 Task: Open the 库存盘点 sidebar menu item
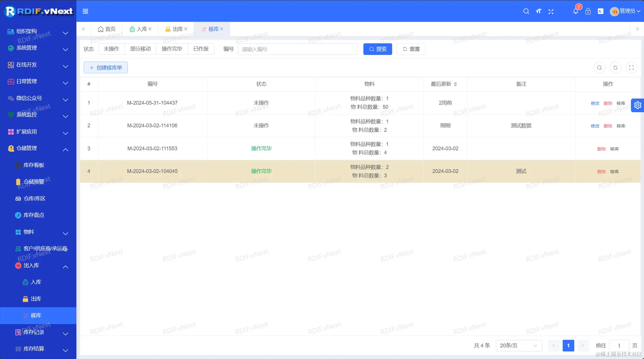point(34,215)
